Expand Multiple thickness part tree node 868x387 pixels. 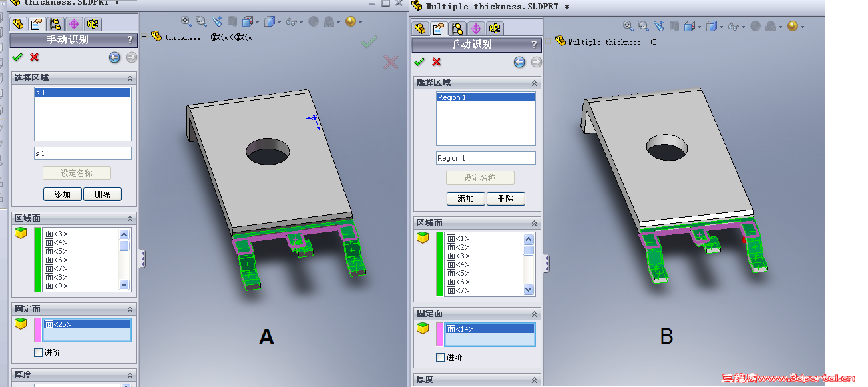pos(548,41)
